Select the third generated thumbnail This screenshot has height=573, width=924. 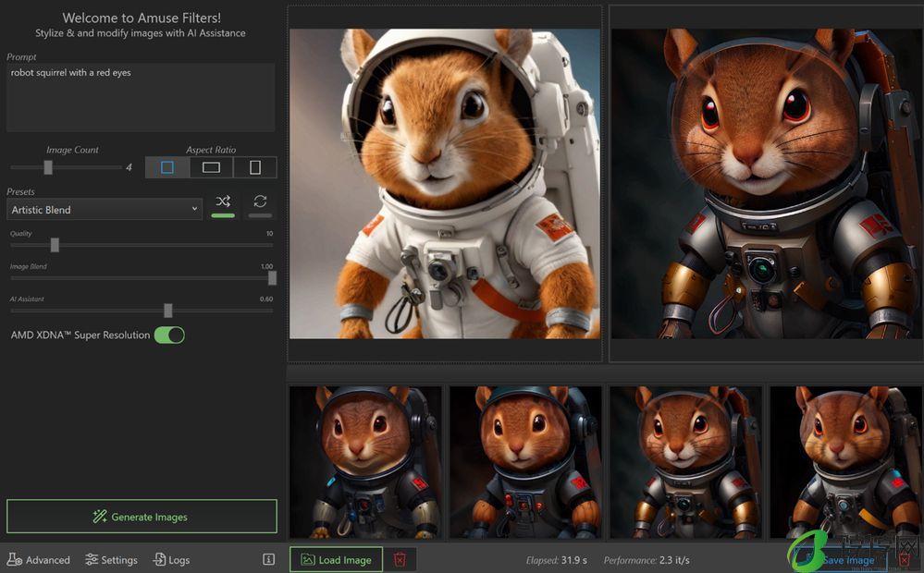pos(686,462)
